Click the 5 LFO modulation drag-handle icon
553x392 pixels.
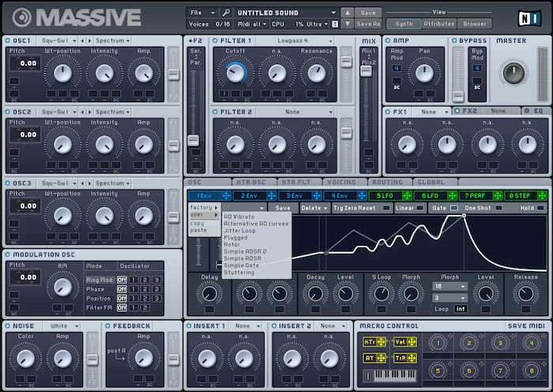click(x=407, y=195)
